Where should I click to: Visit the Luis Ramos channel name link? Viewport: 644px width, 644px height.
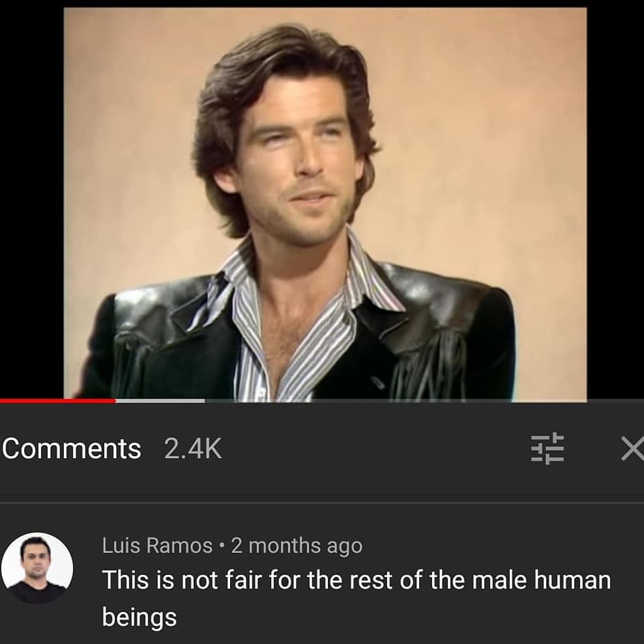click(x=157, y=545)
